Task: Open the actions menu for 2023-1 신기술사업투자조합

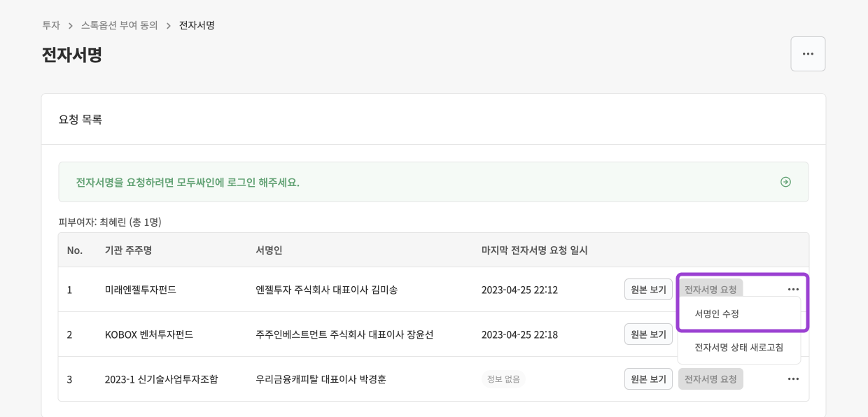Action: [x=793, y=379]
